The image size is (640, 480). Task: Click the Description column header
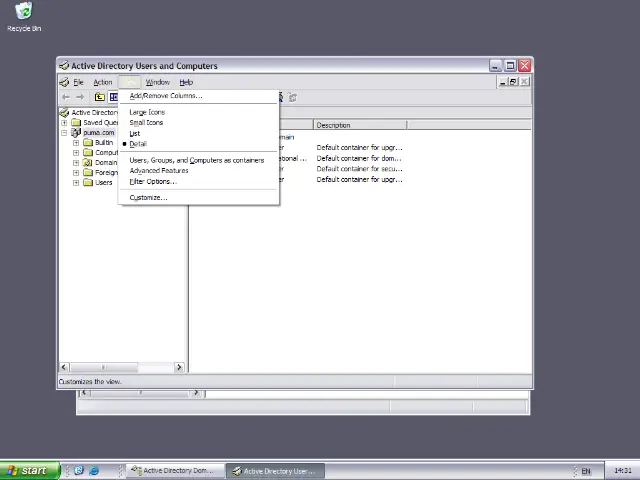(x=359, y=125)
